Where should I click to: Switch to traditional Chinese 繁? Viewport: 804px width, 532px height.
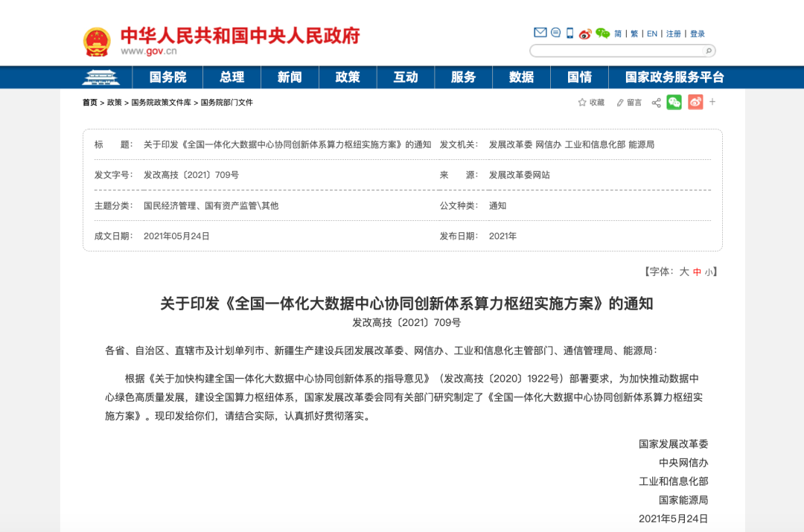(x=634, y=33)
